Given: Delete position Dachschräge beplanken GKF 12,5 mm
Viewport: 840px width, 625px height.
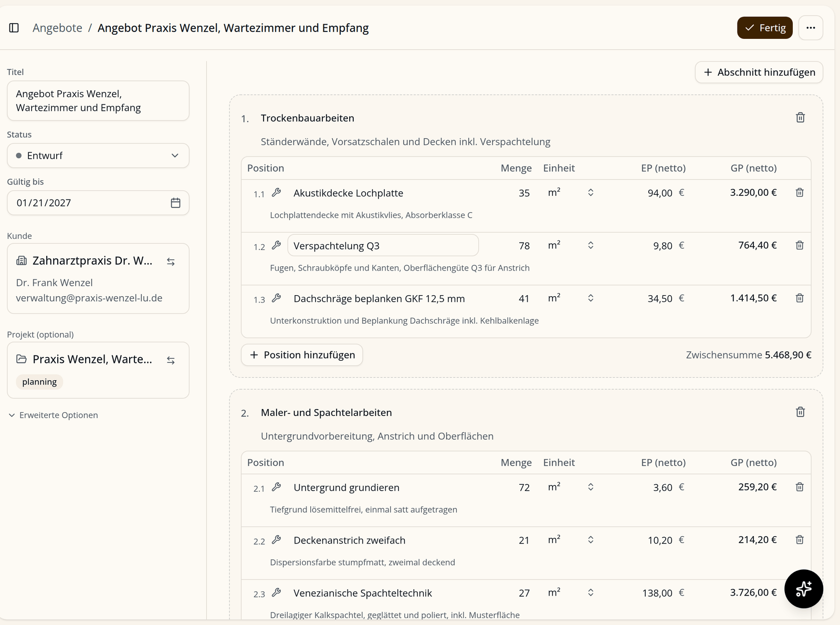Looking at the screenshot, I should coord(800,298).
